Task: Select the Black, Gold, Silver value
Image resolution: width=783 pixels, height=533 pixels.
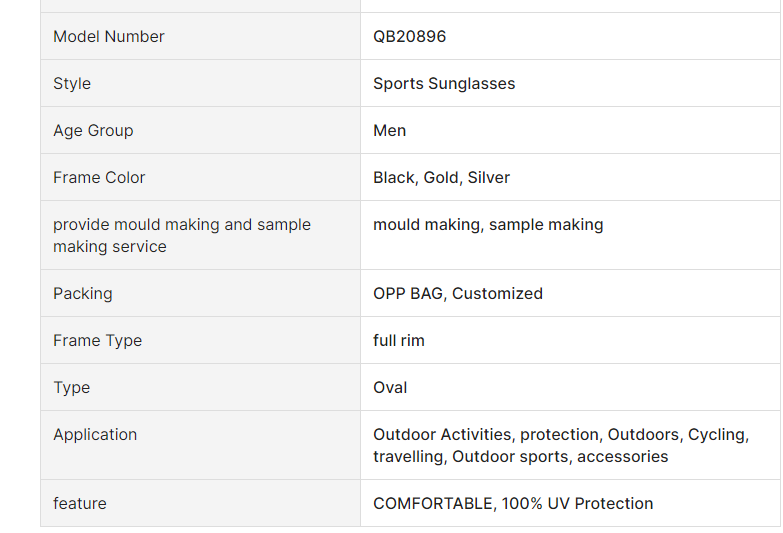Action: (x=442, y=178)
